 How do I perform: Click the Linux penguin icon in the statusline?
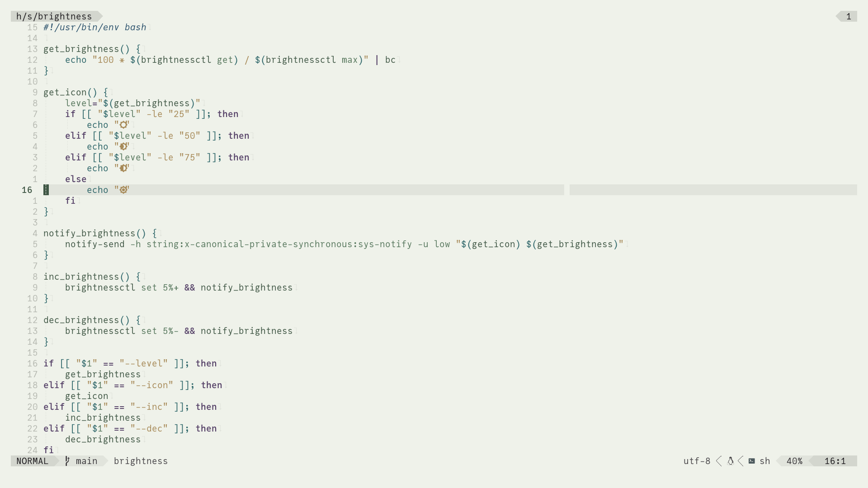point(731,461)
